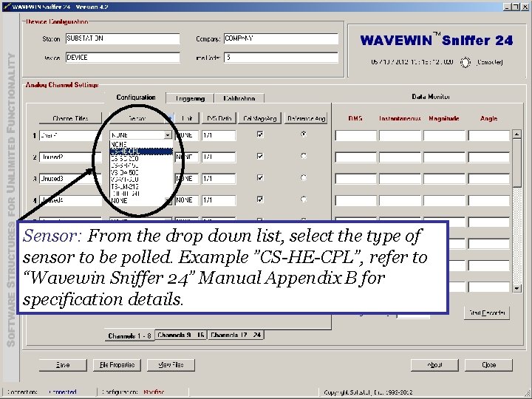The width and height of the screenshot is (532, 399).
Task: Click the View Files button
Action: point(171,365)
